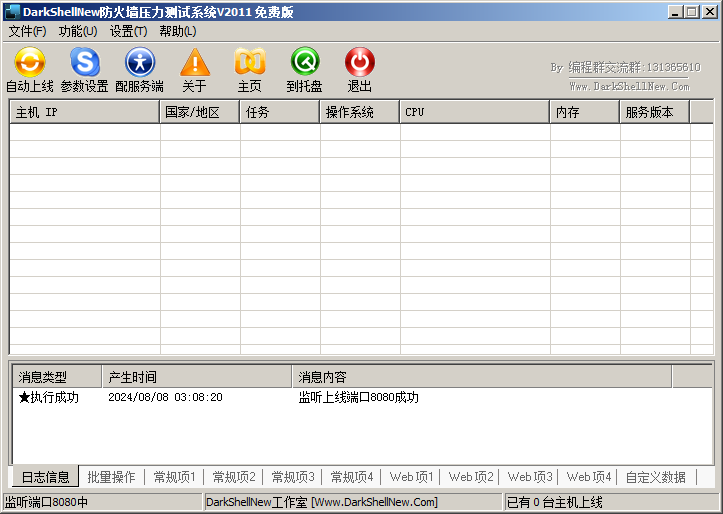Click the red 退出 power icon
This screenshot has width=723, height=514.
pos(359,63)
